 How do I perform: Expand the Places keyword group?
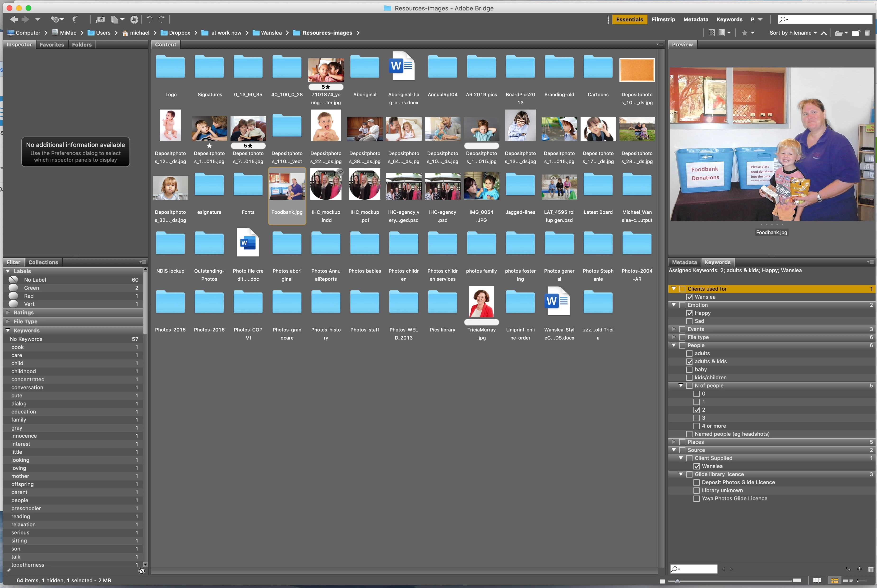pos(674,442)
